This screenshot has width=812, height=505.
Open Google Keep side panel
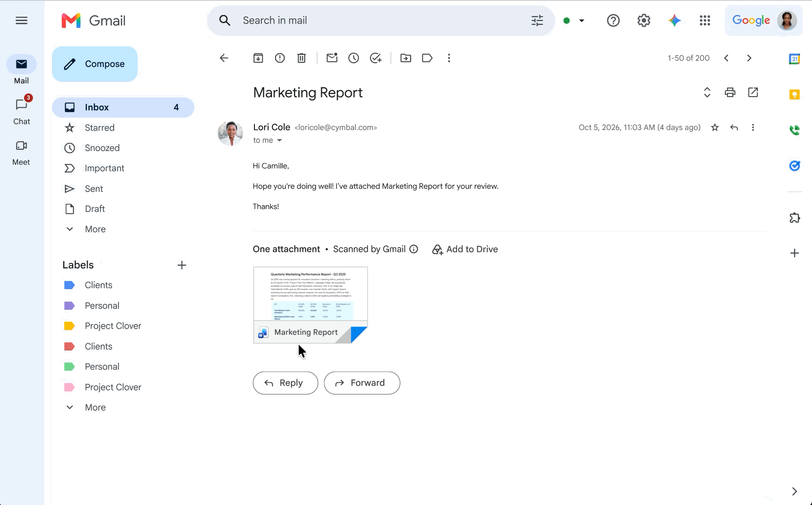point(794,94)
